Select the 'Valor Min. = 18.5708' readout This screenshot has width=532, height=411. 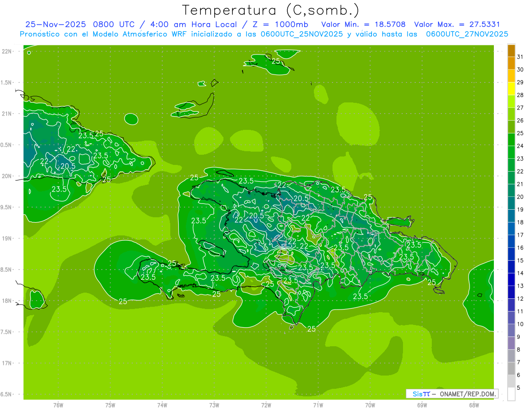pos(364,24)
